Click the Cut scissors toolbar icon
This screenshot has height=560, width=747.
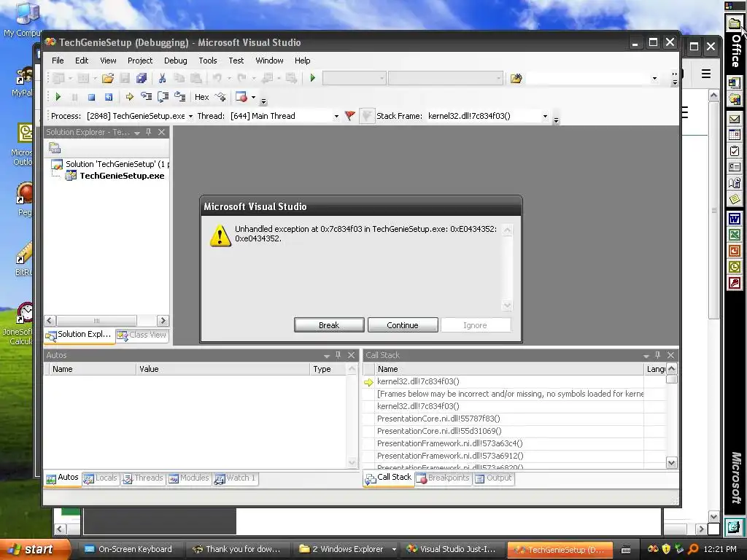click(x=162, y=78)
